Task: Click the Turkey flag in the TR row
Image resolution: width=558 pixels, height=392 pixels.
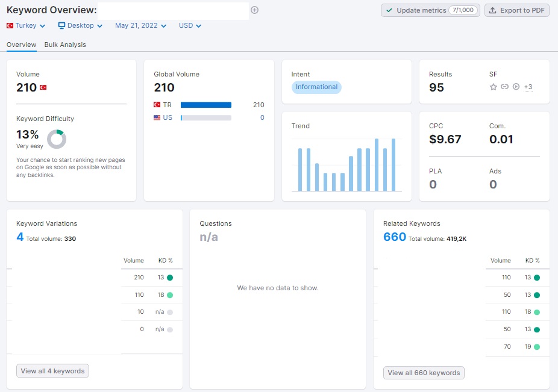Action: (157, 105)
